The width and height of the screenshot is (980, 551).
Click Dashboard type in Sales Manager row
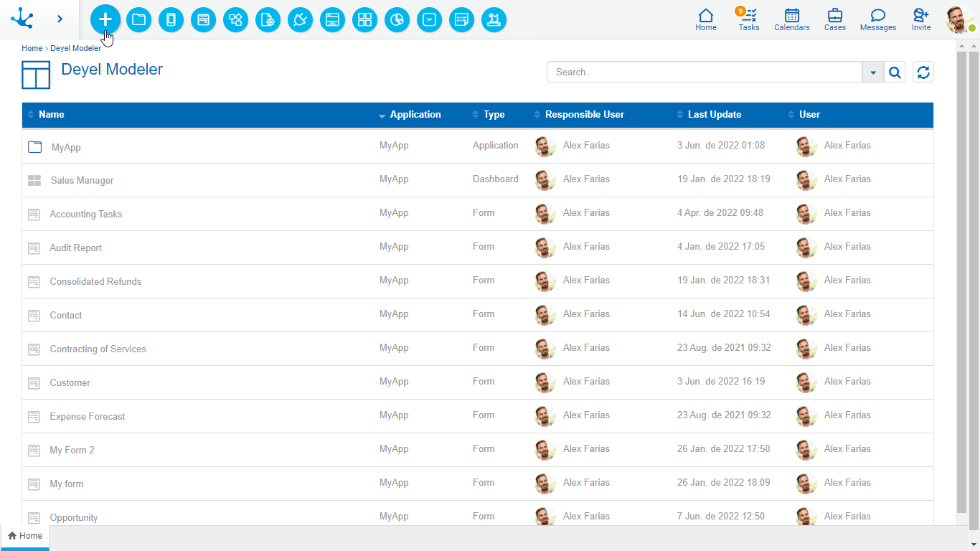pos(495,179)
